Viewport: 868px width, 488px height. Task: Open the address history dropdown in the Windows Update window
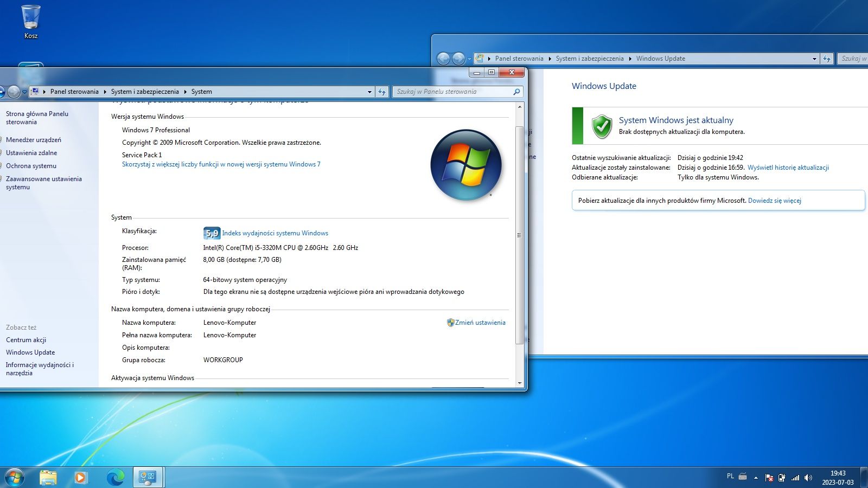pyautogui.click(x=814, y=59)
